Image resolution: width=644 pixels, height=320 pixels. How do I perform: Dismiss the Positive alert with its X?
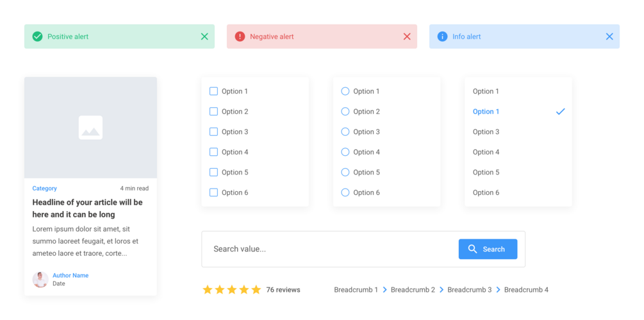pyautogui.click(x=204, y=37)
